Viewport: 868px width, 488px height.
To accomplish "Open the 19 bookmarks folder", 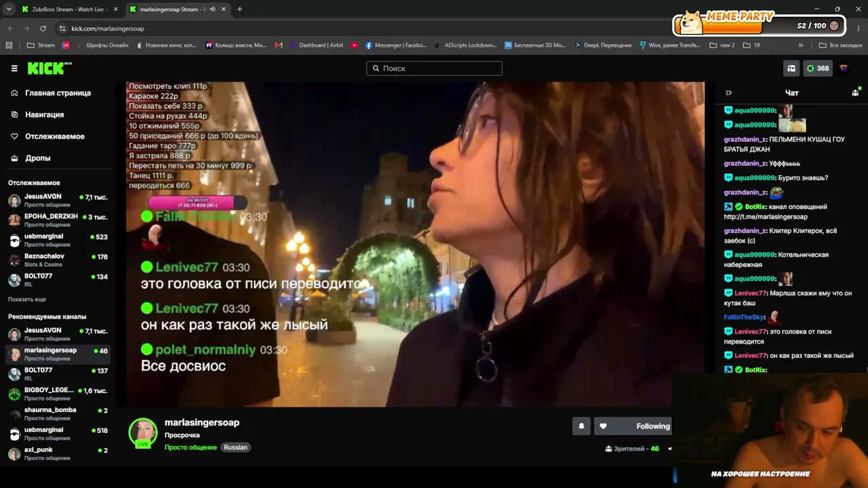I will click(751, 45).
